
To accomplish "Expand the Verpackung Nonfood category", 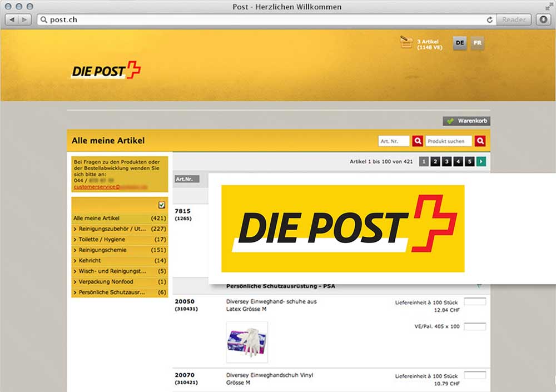I will [x=120, y=282].
